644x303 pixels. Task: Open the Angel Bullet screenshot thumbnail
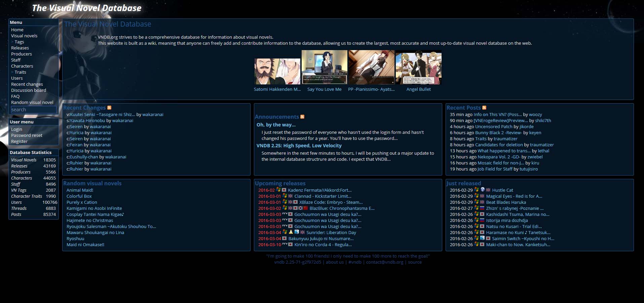[418, 67]
